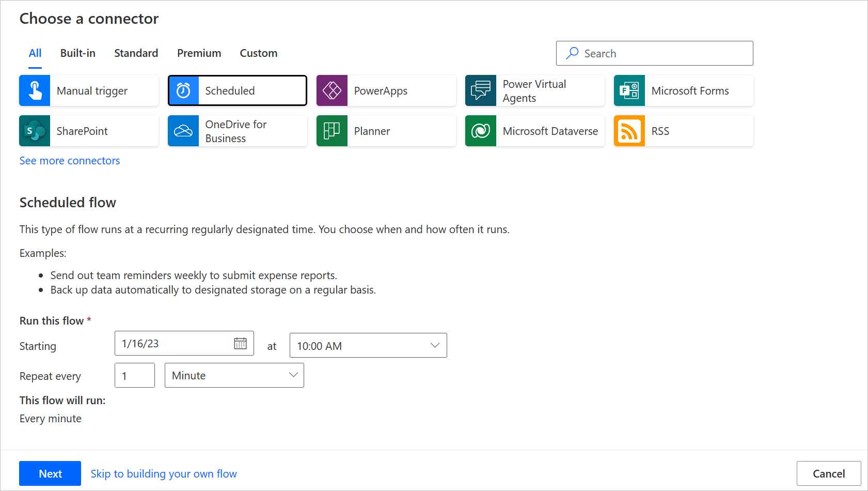Expand the Minute frequency dropdown

234,375
